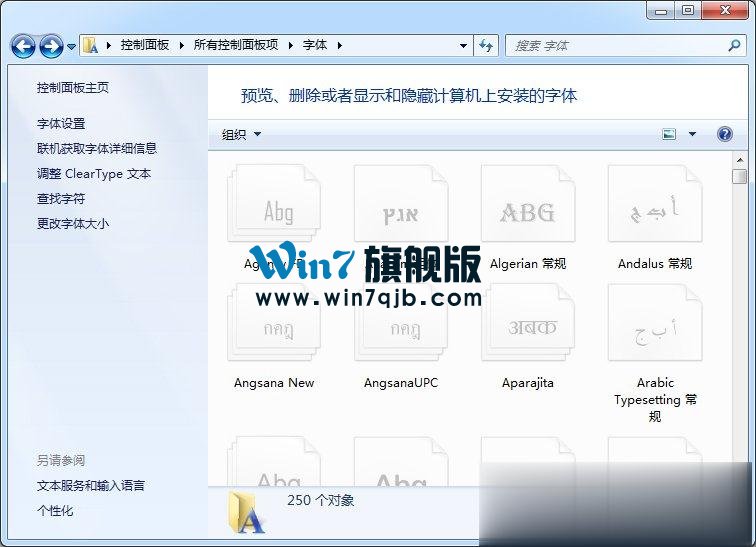Image resolution: width=756 pixels, height=547 pixels.
Task: Open 个性化 link in sidebar
Action: coord(55,511)
